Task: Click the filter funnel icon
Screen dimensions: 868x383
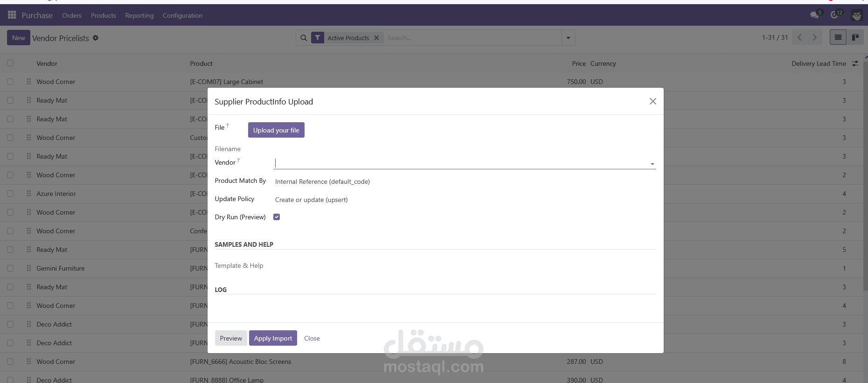Action: tap(318, 38)
